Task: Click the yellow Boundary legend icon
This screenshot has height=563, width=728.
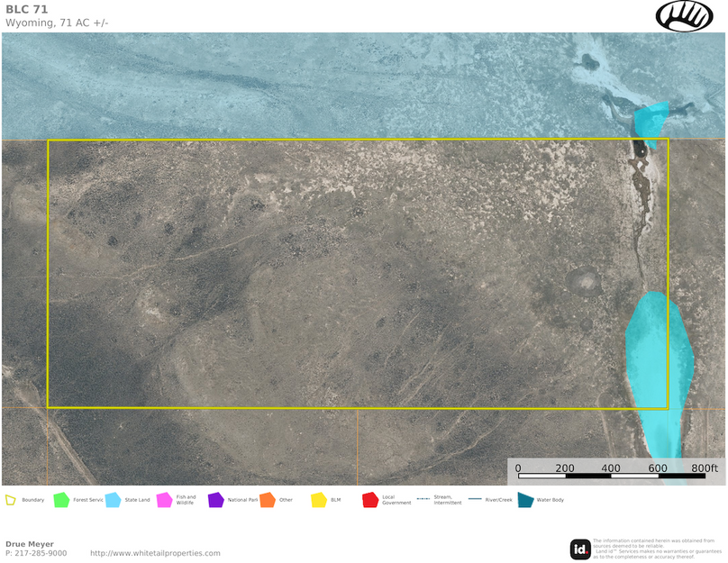Action: (x=11, y=500)
